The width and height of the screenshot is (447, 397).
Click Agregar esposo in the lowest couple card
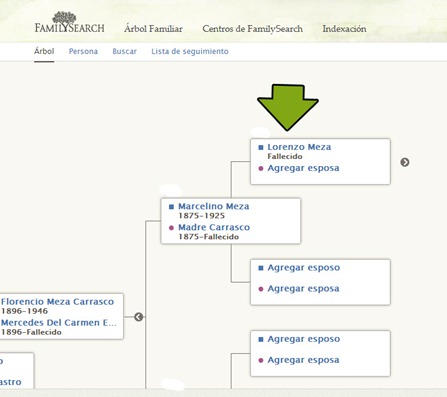(304, 339)
